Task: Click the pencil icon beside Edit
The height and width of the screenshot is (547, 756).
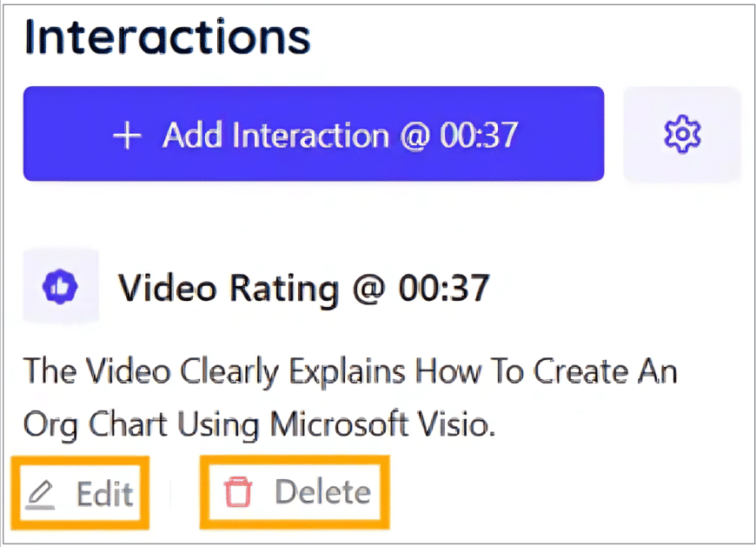Action: (40, 494)
